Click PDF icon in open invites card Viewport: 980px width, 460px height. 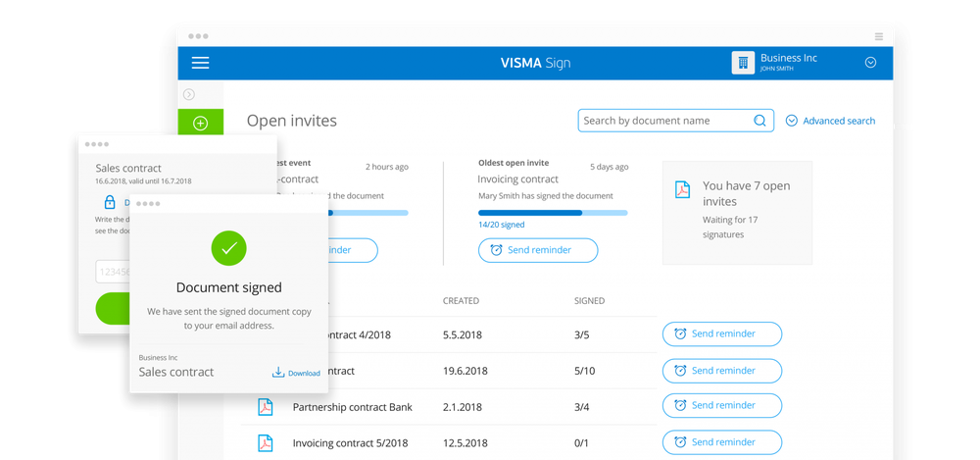(x=682, y=189)
